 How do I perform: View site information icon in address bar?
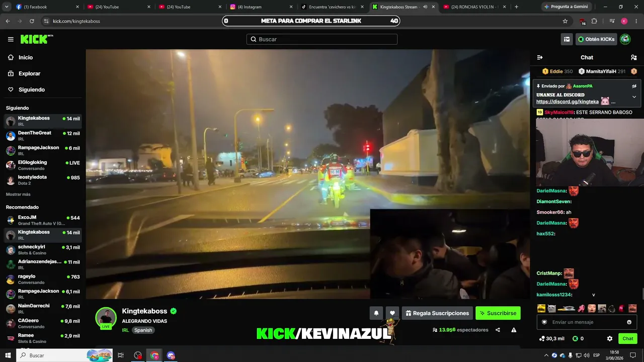tap(46, 21)
